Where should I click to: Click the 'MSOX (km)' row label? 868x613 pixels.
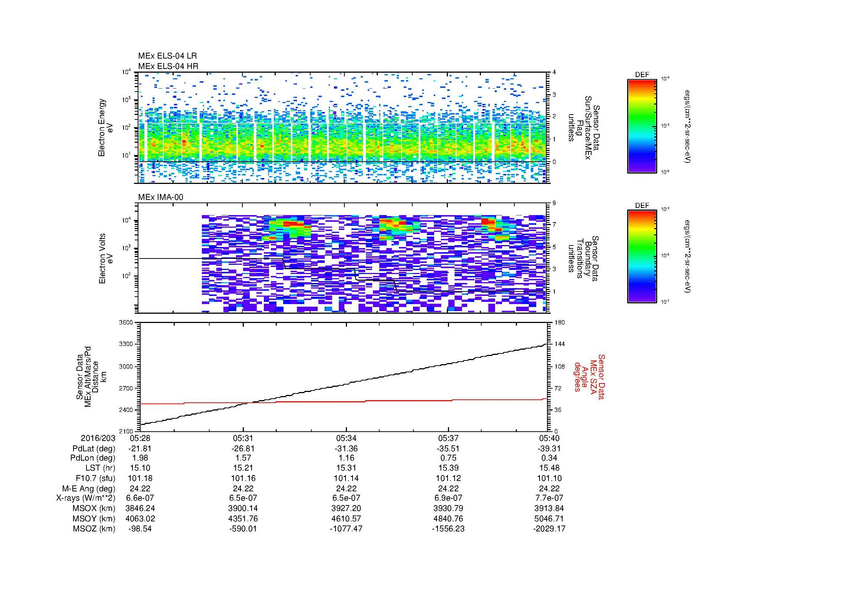(94, 508)
